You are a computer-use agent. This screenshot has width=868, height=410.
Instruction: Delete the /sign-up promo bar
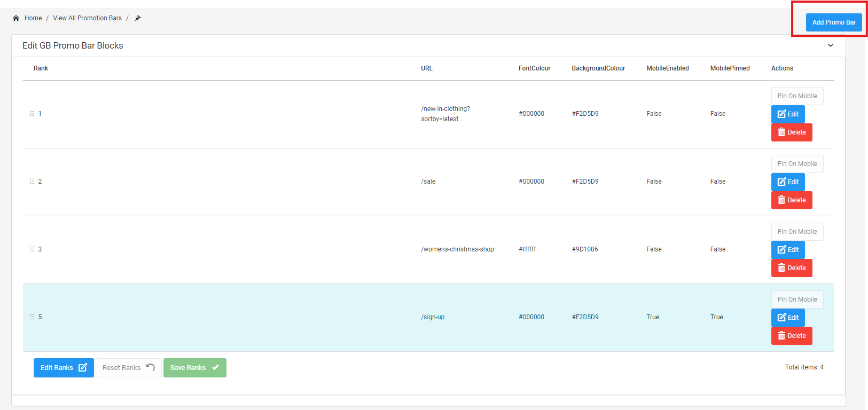pos(792,336)
